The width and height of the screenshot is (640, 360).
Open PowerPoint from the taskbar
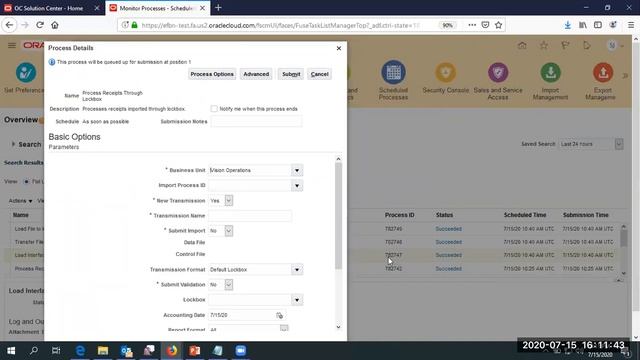[195, 351]
